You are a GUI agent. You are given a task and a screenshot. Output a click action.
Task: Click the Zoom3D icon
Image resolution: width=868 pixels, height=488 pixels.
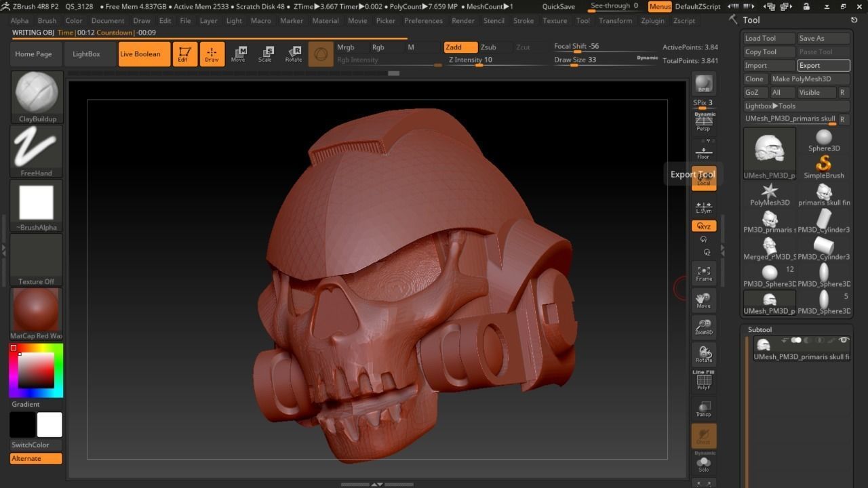[704, 327]
